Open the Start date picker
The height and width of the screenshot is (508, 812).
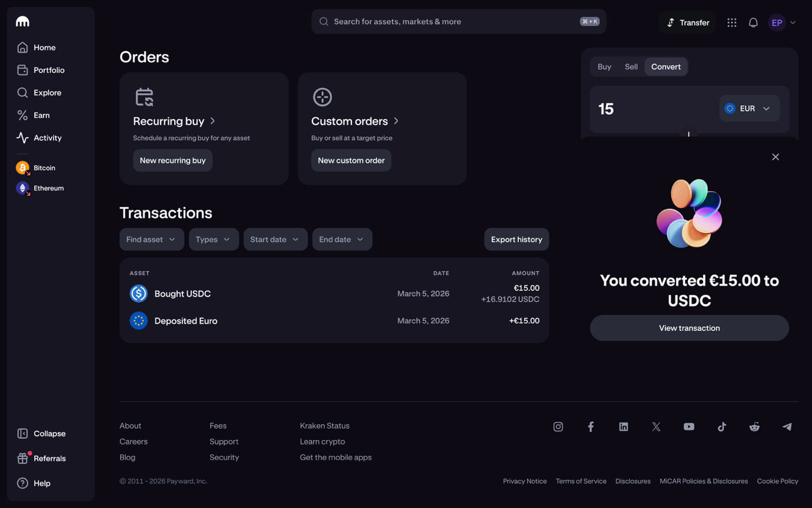275,240
